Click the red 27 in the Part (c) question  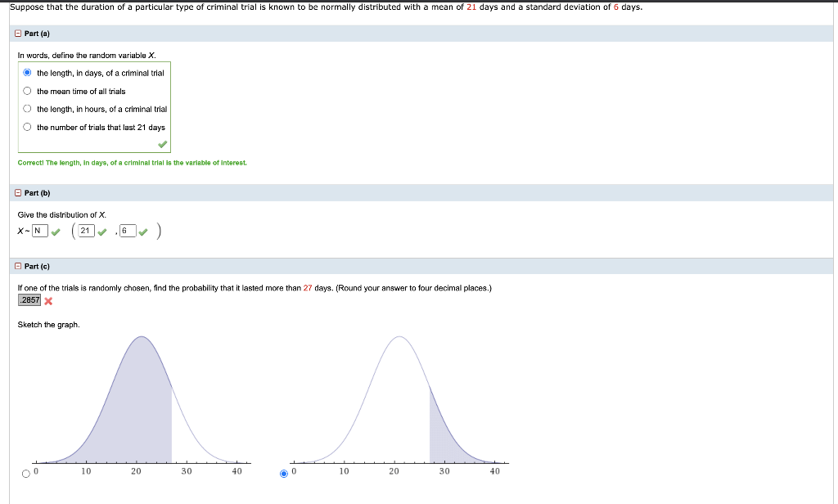(x=308, y=288)
